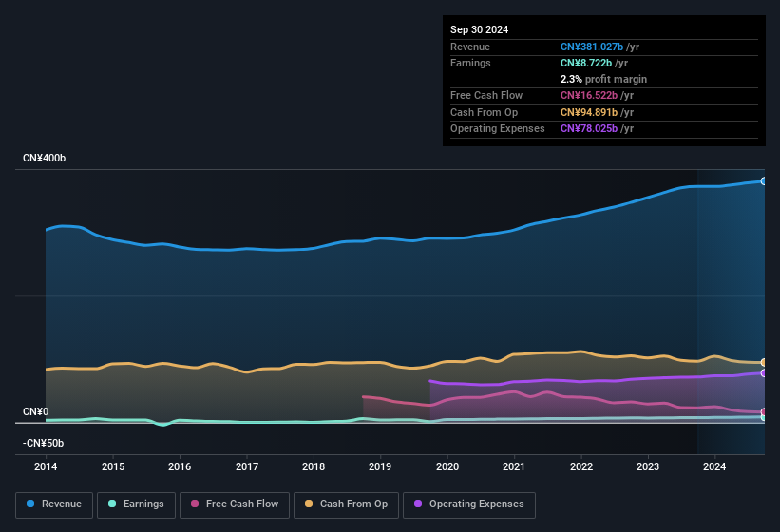Toggle Cash From Op legend item
780x532 pixels.
(346, 504)
